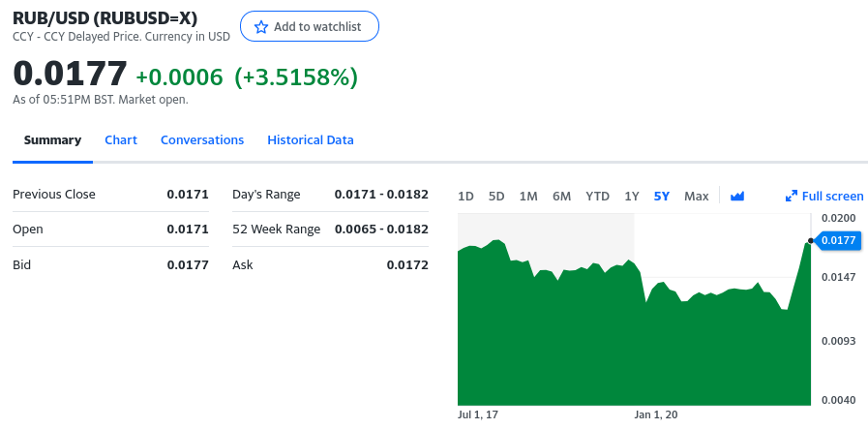Screen dimensions: 868x429
Task: Click the 52 Week Range label
Action: click(x=276, y=230)
